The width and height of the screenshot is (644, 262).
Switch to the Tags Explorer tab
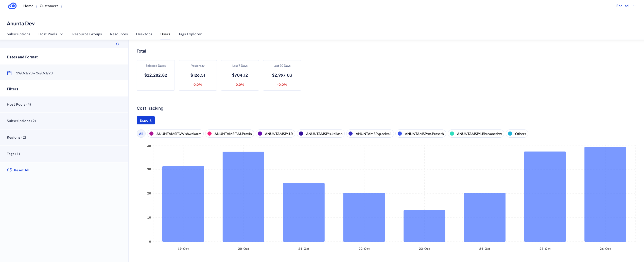point(190,34)
